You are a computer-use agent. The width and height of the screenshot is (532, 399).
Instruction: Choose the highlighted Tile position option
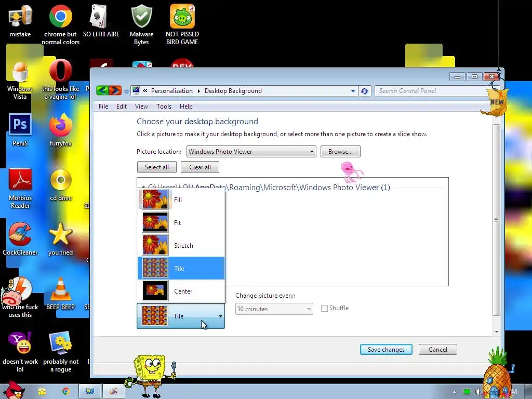point(181,268)
